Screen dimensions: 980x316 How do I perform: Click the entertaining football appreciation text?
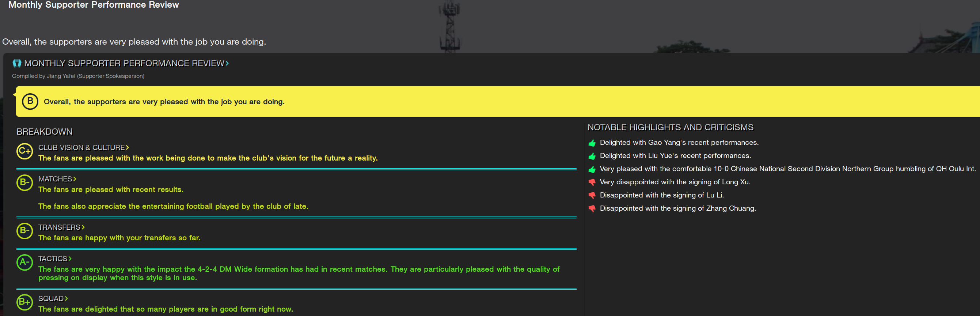click(173, 206)
